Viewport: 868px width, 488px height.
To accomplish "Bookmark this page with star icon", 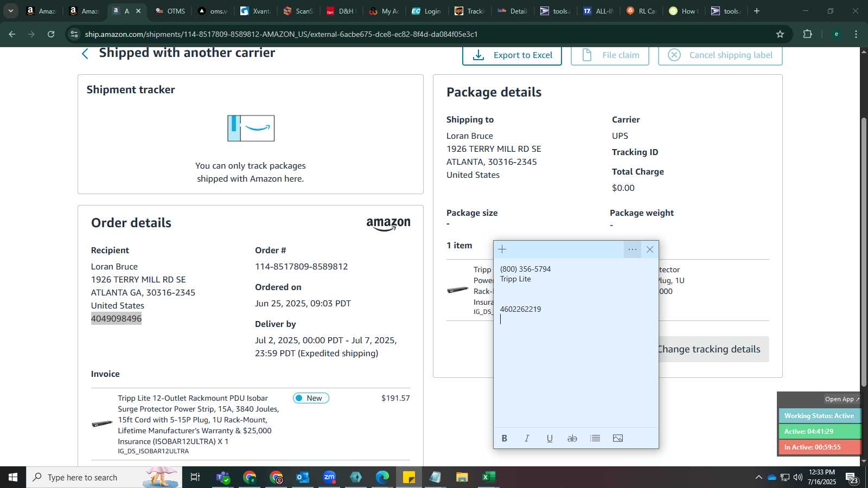I will pos(780,34).
